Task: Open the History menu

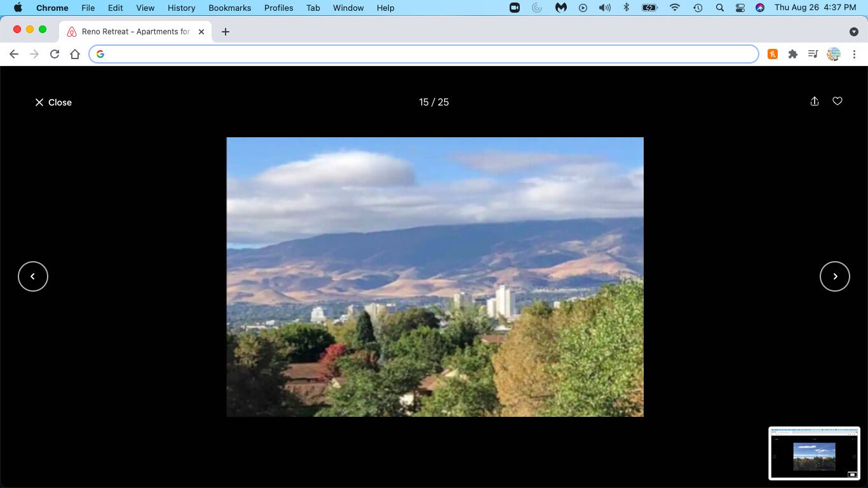Action: pos(181,8)
